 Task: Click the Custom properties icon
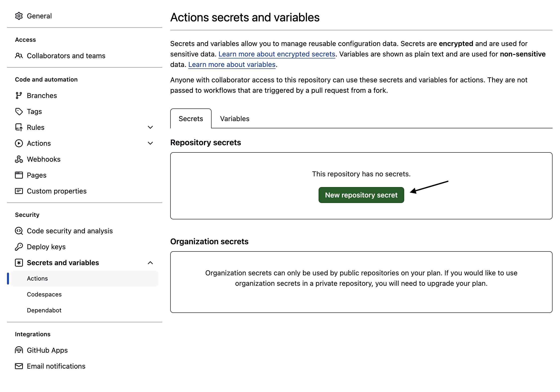[19, 191]
